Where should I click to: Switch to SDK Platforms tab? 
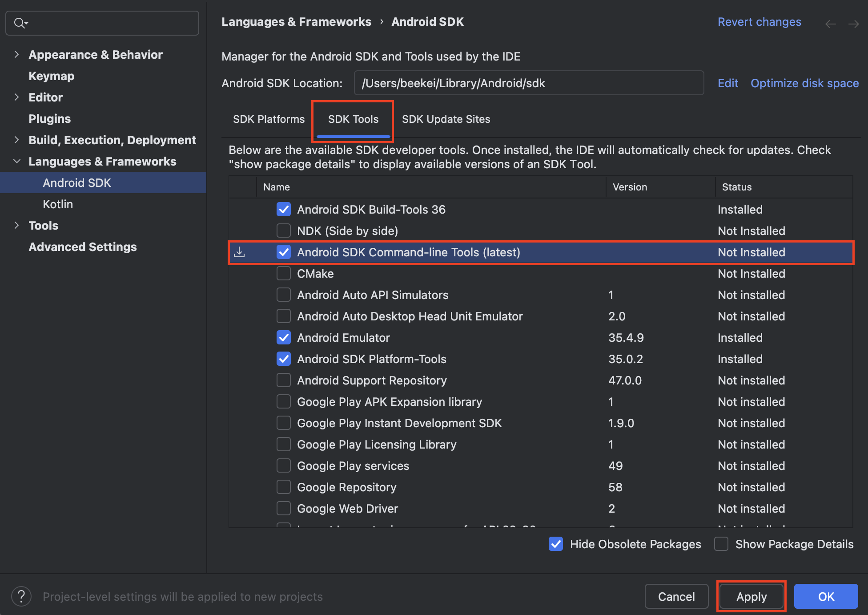click(x=269, y=119)
